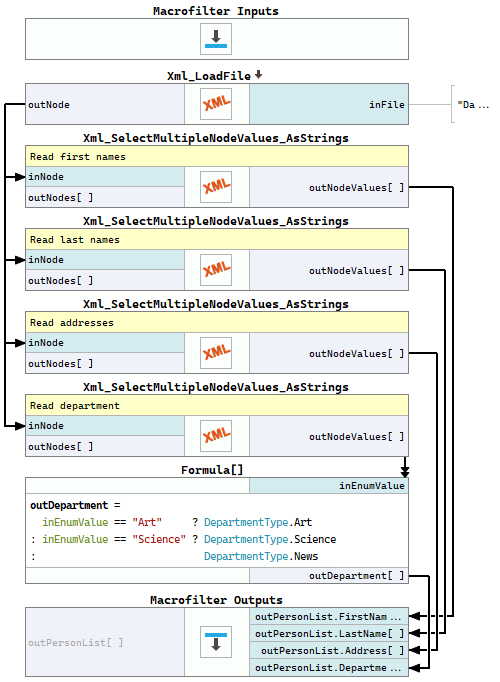The image size is (500, 682).
Task: Click the outPersonList.FirstNam... output
Action: coord(329,617)
